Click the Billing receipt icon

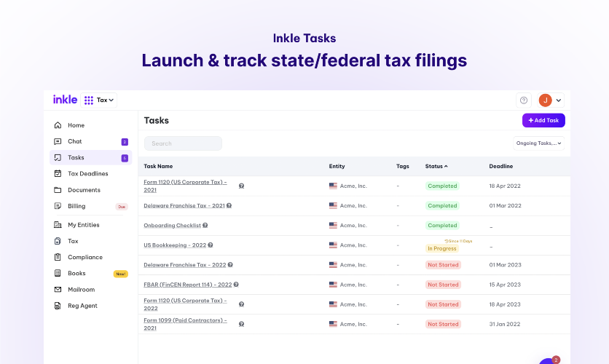tap(58, 206)
